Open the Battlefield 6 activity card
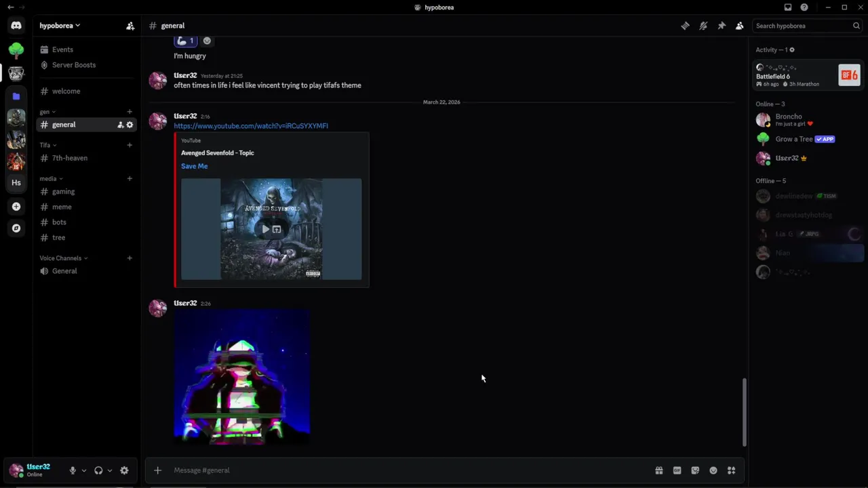This screenshot has width=868, height=488. (x=808, y=75)
